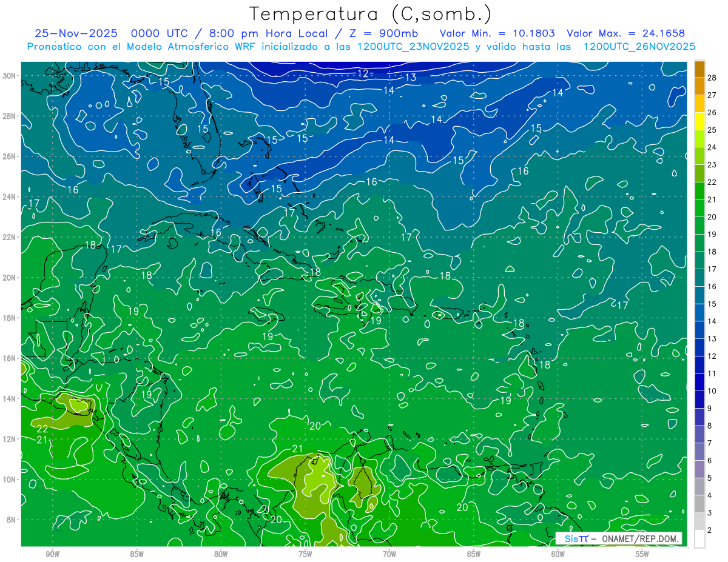Click the "14N" latitude axis label
The width and height of the screenshot is (728, 562).
click(x=10, y=399)
